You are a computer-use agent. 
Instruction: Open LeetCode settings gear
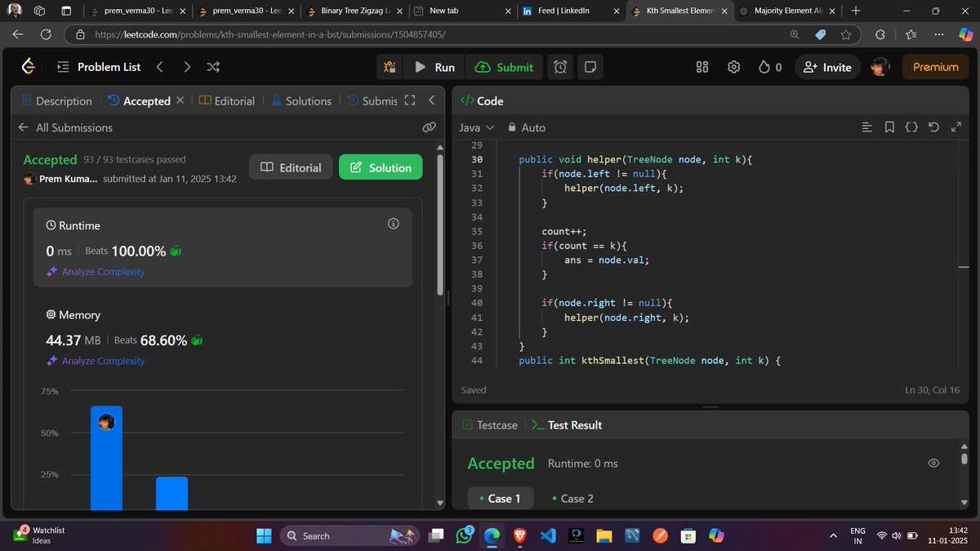pyautogui.click(x=733, y=67)
